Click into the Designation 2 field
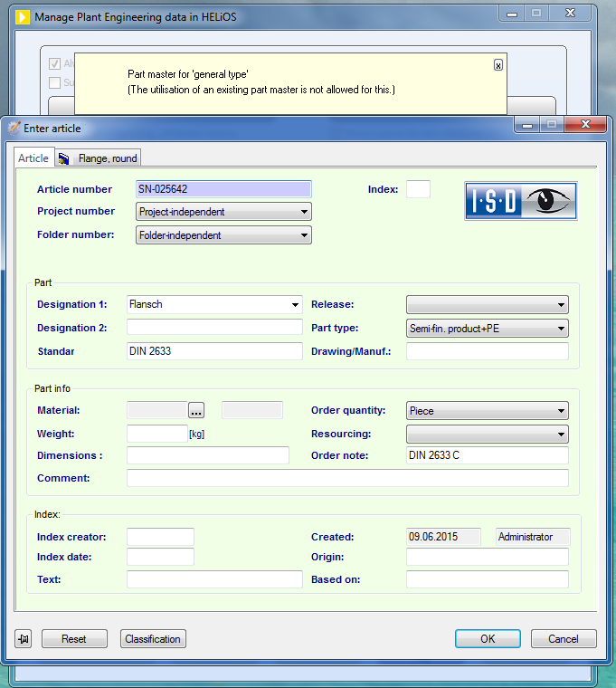 pyautogui.click(x=214, y=328)
